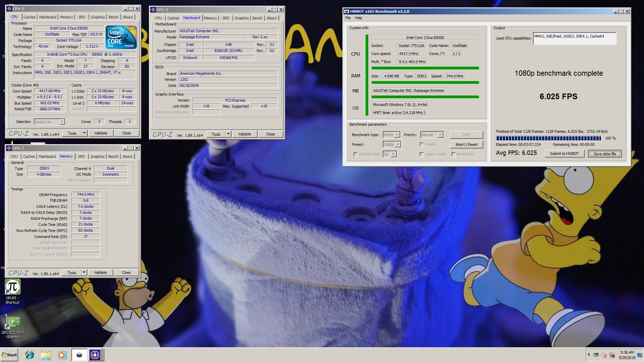
Task: Click the Run button
Action: click(466, 135)
